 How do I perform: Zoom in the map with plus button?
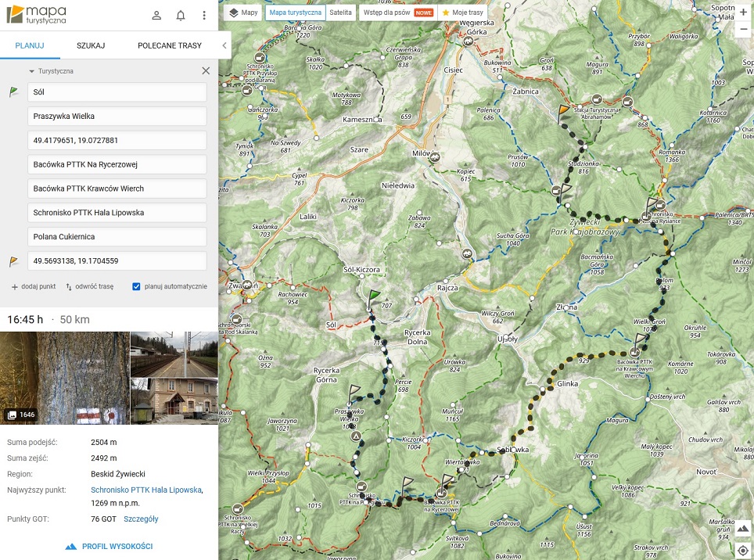pos(743,11)
